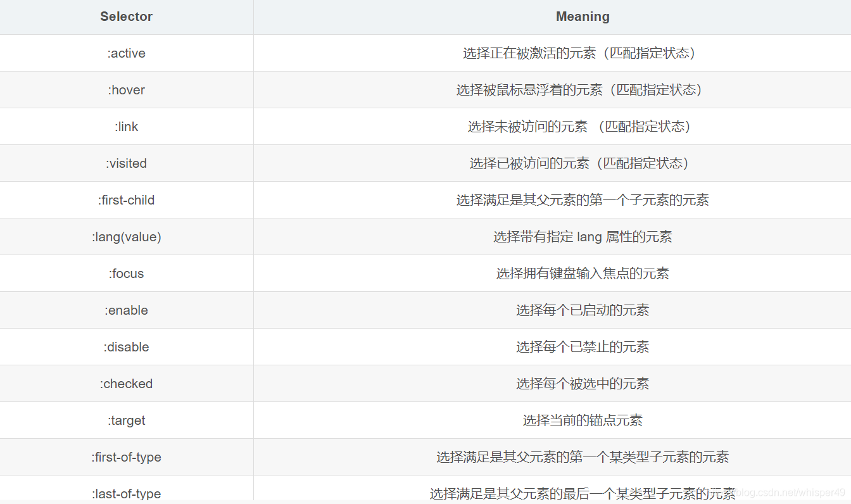Click meaning text "选择每个已禁止的元素"
The width and height of the screenshot is (851, 504).
coord(583,347)
